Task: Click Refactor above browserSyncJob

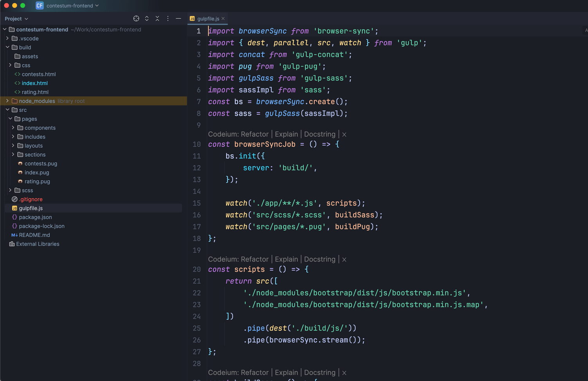Action: (x=254, y=134)
